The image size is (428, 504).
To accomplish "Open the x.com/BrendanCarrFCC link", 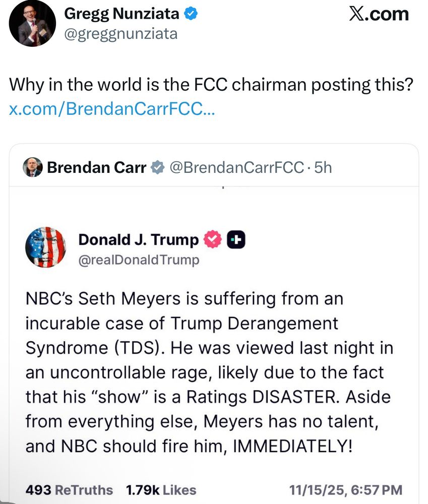I will (x=112, y=108).
